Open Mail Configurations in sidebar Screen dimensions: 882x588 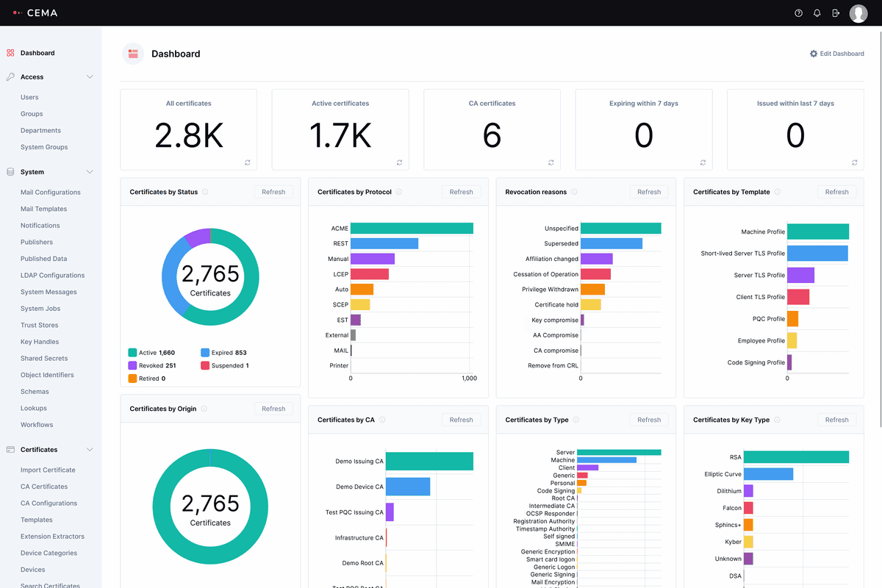click(51, 193)
